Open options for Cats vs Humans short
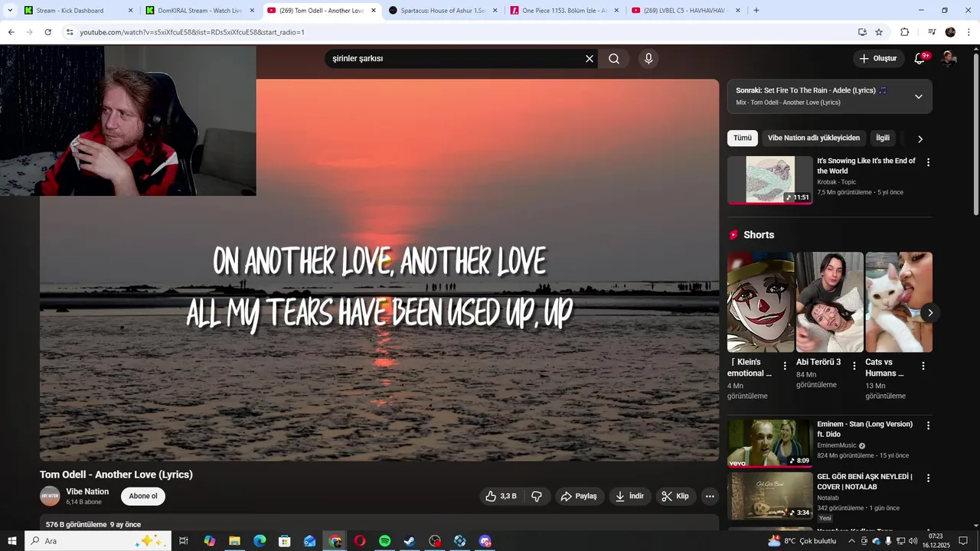Image resolution: width=980 pixels, height=551 pixels. (x=923, y=366)
